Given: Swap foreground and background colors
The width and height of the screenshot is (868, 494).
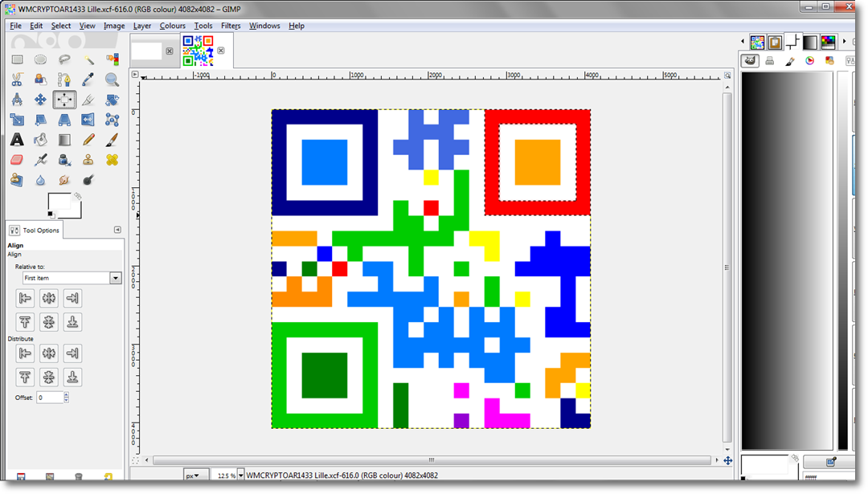Looking at the screenshot, I should [x=78, y=196].
